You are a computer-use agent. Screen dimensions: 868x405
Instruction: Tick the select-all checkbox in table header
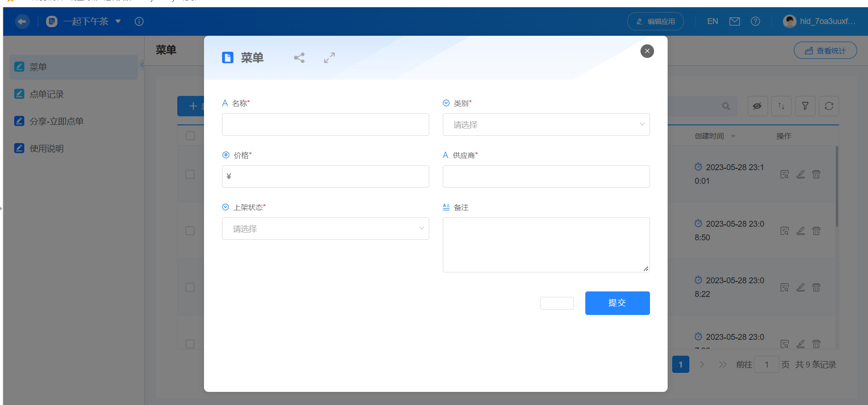coord(190,136)
